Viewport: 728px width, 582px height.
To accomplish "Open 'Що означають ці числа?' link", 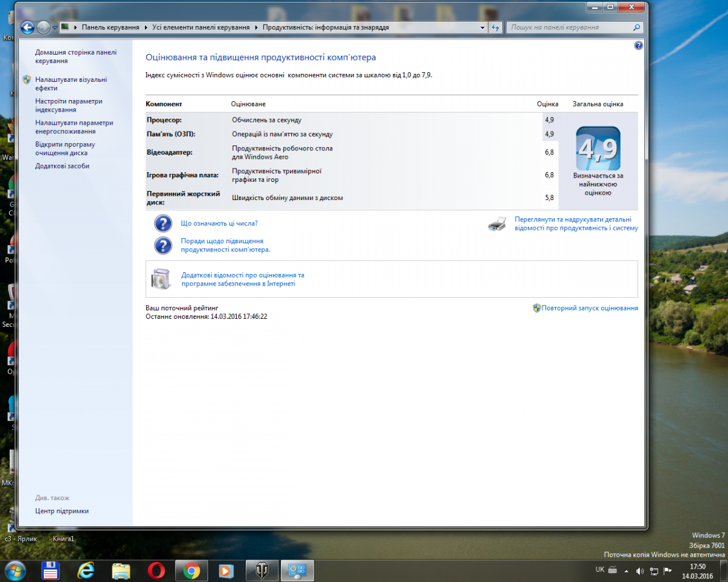I will (x=219, y=223).
